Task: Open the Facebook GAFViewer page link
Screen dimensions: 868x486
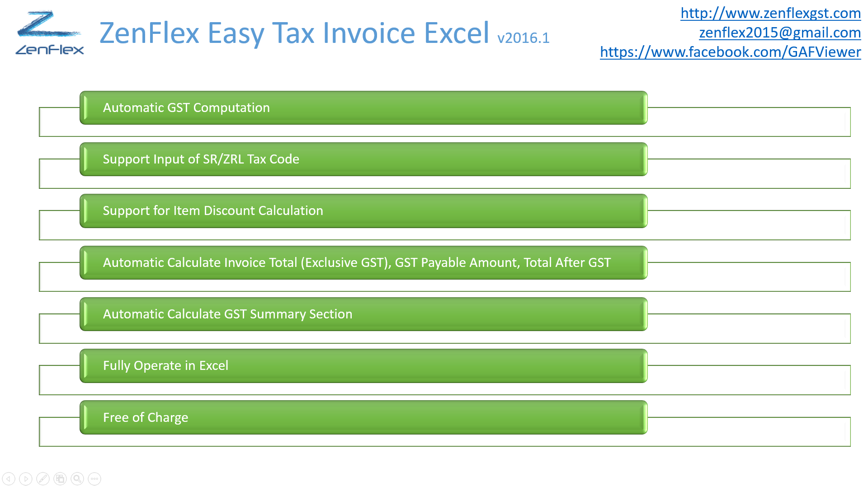Action: pyautogui.click(x=730, y=52)
